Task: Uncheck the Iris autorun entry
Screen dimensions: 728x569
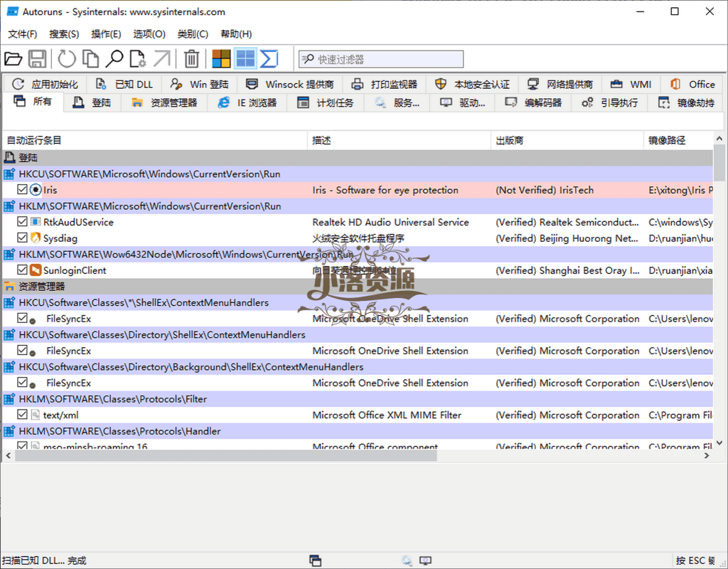Action: [x=22, y=189]
